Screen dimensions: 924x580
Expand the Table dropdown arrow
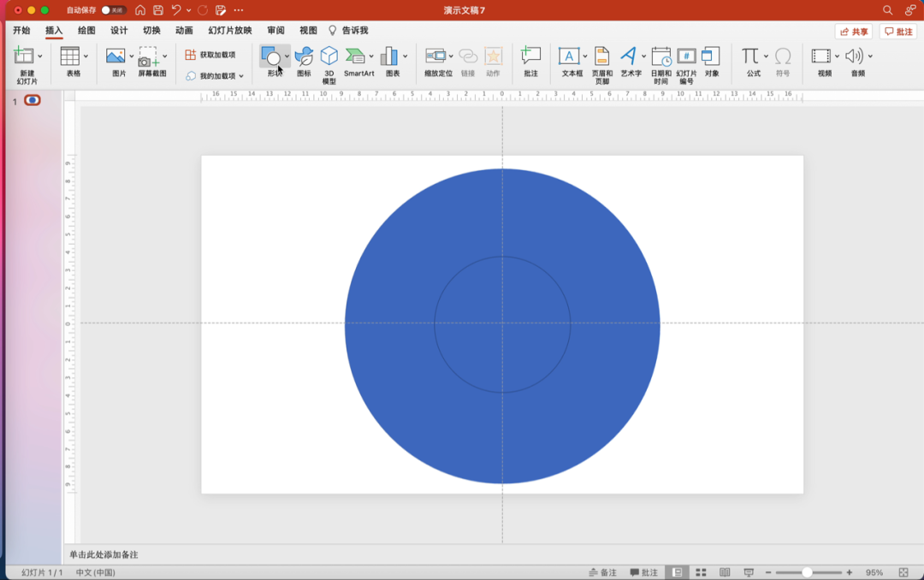pyautogui.click(x=86, y=56)
